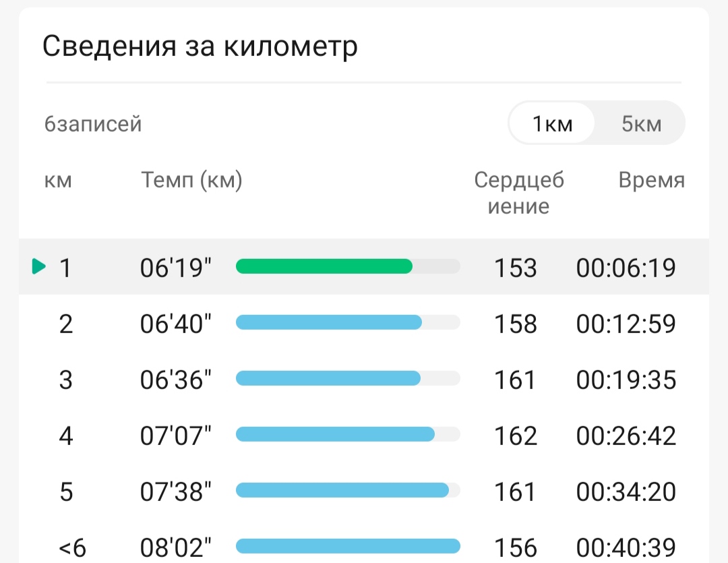Click the blue pace bar for 06'40"
728x563 pixels.
(329, 323)
